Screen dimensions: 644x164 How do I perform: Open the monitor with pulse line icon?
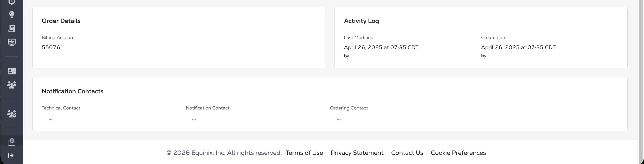point(12,42)
